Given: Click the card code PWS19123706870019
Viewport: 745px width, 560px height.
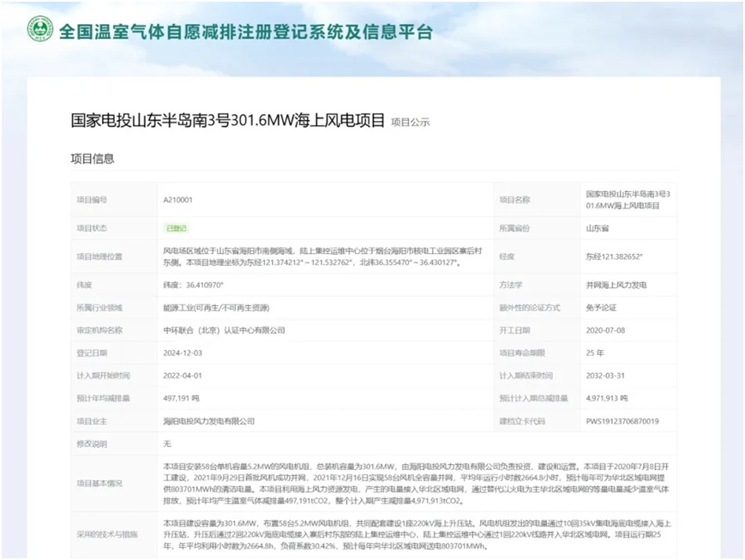Looking at the screenshot, I should pos(622,421).
